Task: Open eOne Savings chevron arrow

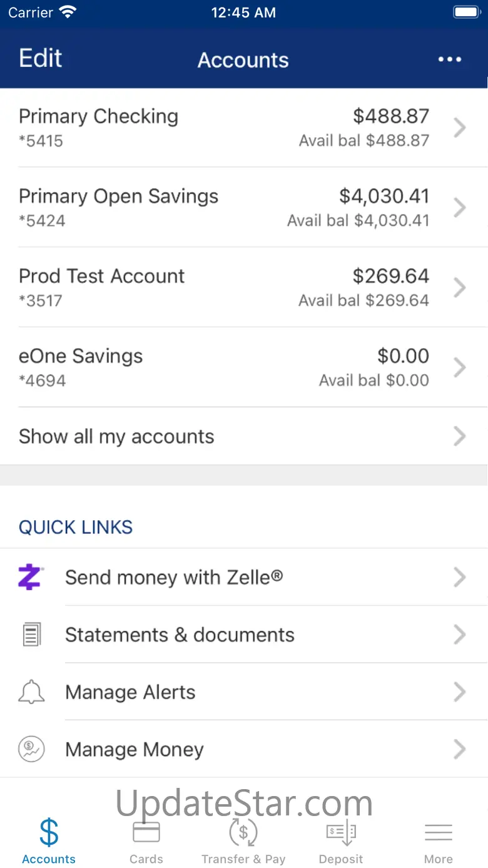Action: click(x=460, y=368)
